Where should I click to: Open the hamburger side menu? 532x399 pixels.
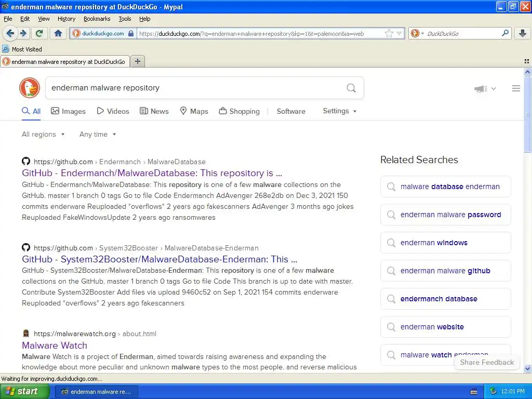(516, 88)
